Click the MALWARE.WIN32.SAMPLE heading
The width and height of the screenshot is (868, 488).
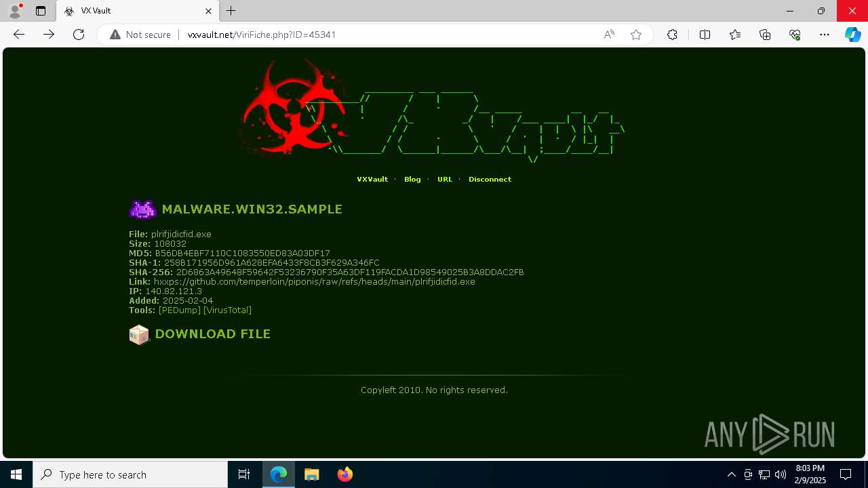pyautogui.click(x=252, y=209)
